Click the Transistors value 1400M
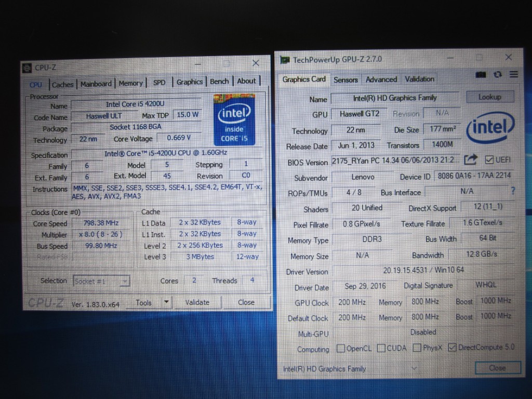Image resolution: width=532 pixels, height=399 pixels. (x=442, y=144)
